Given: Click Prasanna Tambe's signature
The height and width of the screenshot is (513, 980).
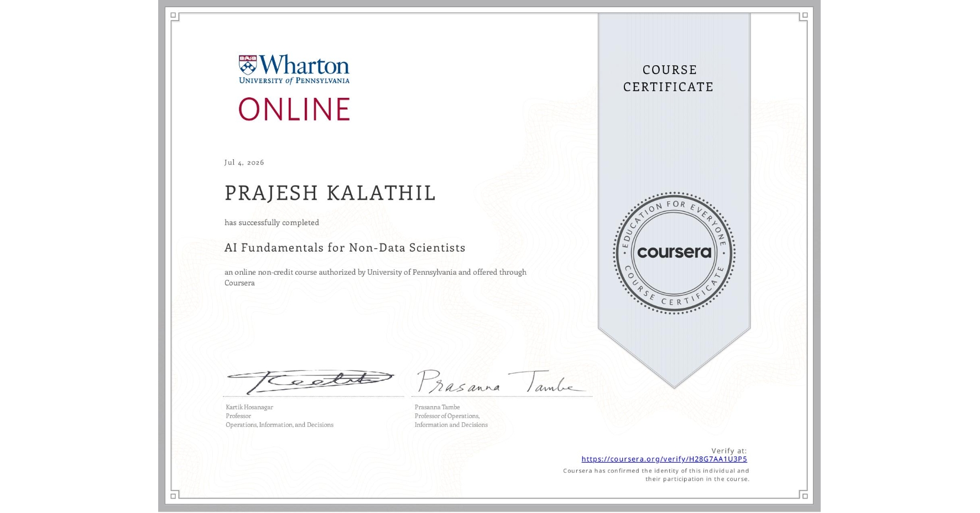Looking at the screenshot, I should [501, 381].
